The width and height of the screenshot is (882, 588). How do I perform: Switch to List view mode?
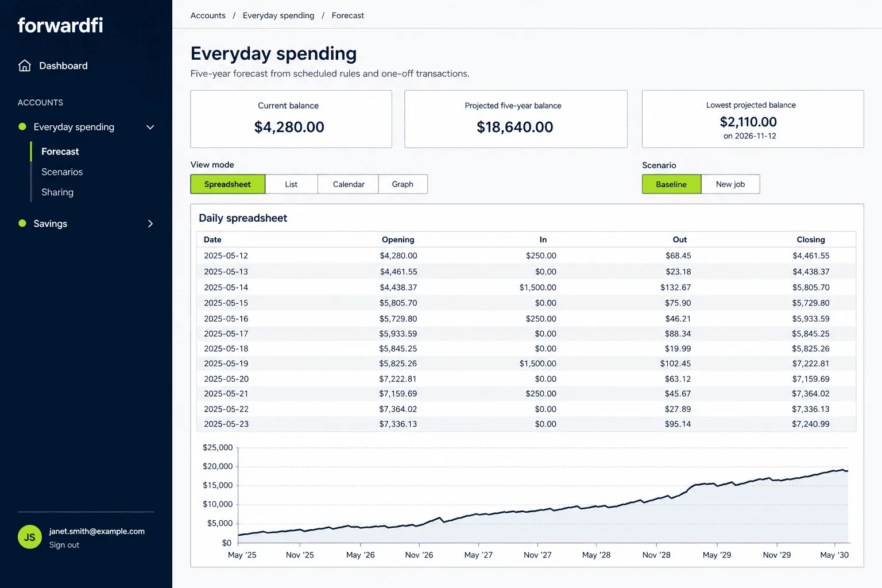pos(291,184)
